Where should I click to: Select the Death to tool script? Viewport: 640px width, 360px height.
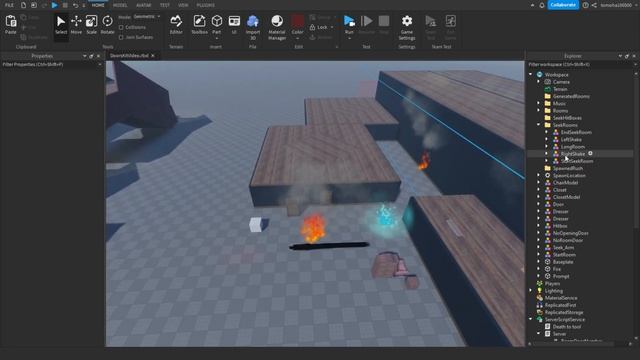coord(567,327)
